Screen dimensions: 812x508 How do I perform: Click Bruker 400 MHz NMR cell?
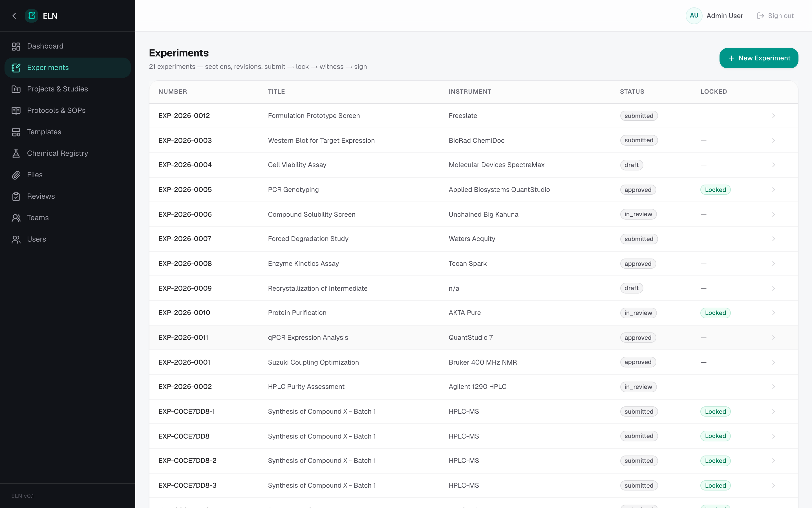pos(482,362)
